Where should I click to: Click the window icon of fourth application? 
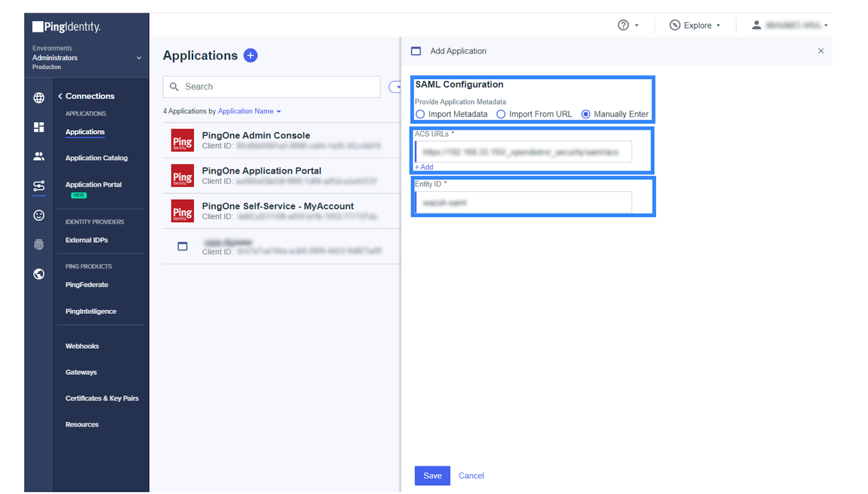pos(183,246)
